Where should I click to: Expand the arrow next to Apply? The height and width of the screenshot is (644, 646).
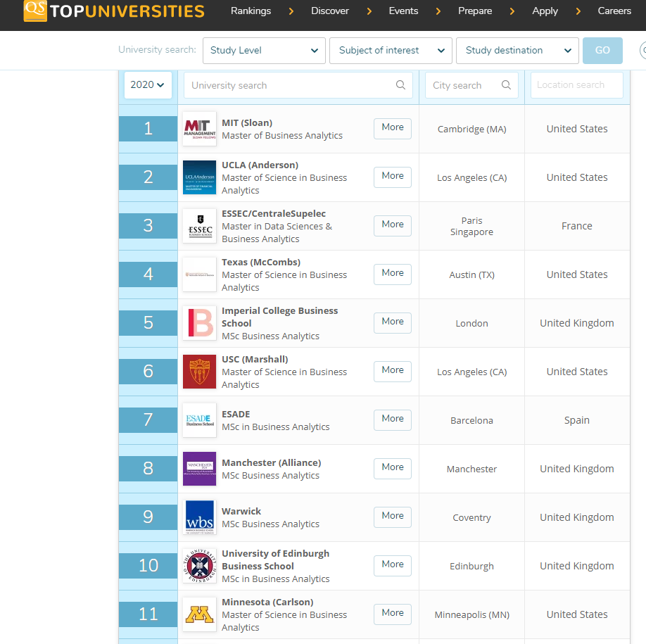click(578, 11)
